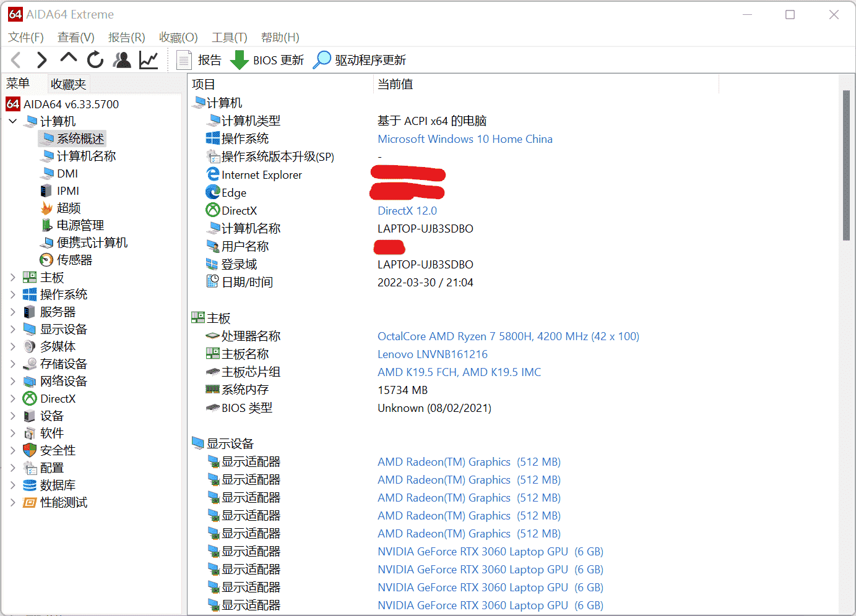The image size is (856, 616).
Task: Select 便携式计算机 in the tree
Action: [x=92, y=243]
